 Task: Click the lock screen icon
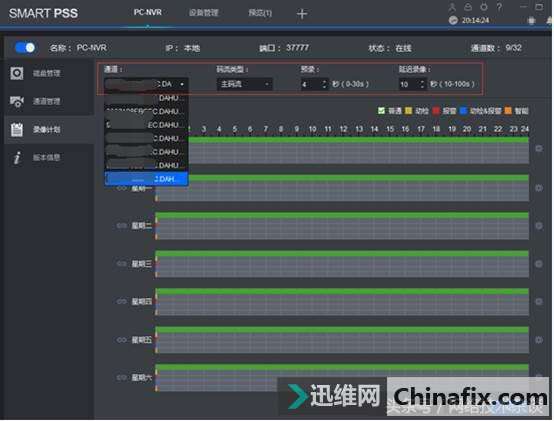[468, 7]
